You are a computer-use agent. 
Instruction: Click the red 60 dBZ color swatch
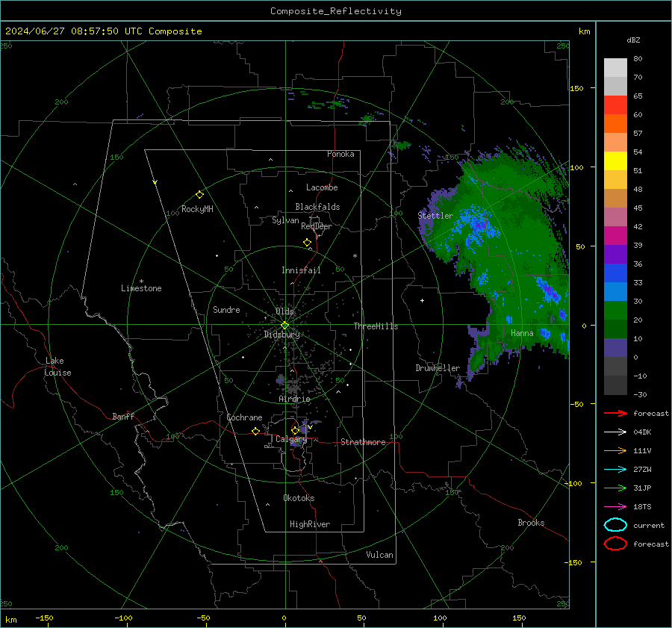click(615, 105)
